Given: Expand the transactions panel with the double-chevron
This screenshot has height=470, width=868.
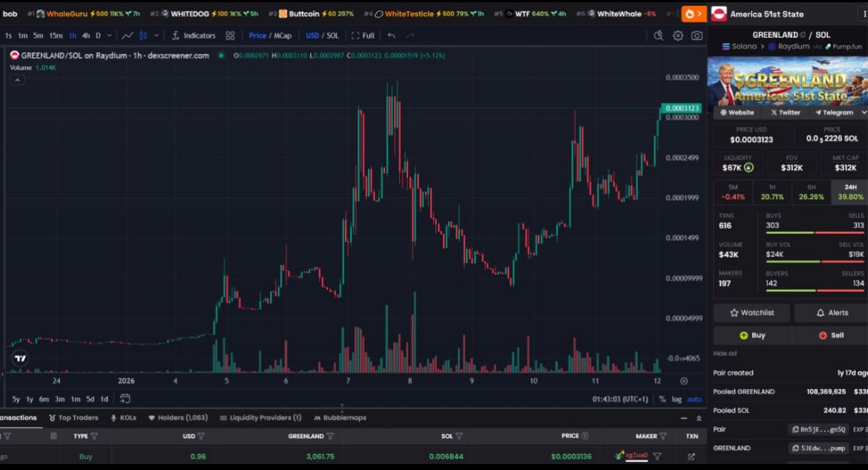Looking at the screenshot, I should point(699,419).
